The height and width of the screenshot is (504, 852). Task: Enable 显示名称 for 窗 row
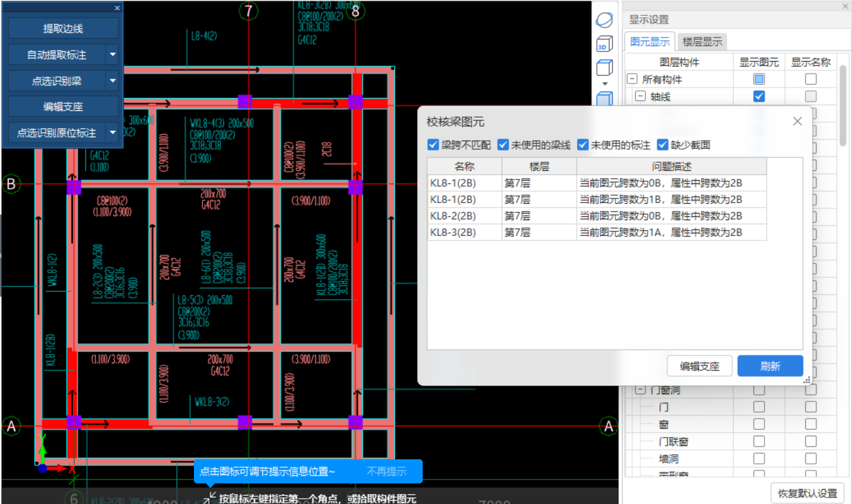click(x=811, y=424)
